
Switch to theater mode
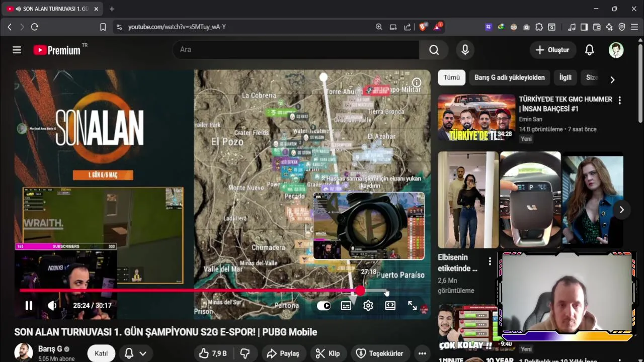tap(390, 306)
